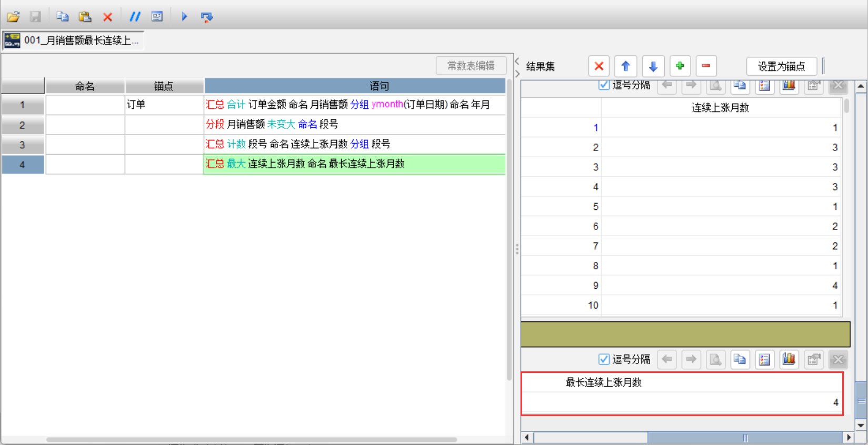This screenshot has width=868, height=445.
Task: Toggle comment using the blue slashes icon
Action: click(x=135, y=17)
